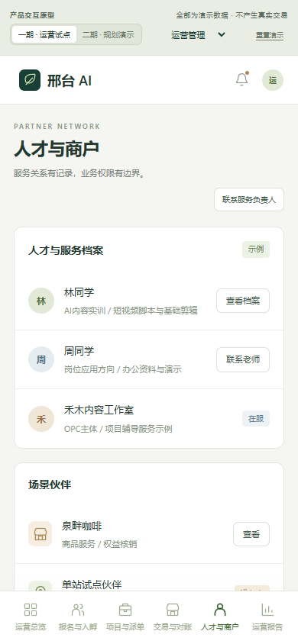Viewport: 298px width, 644px height.
Task: Click the notification bell icon
Action: click(241, 79)
